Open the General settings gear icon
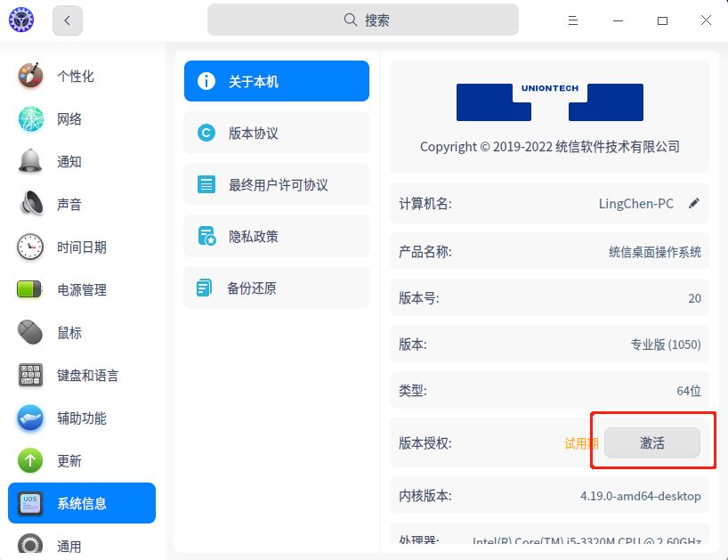The width and height of the screenshot is (728, 560). 30,544
